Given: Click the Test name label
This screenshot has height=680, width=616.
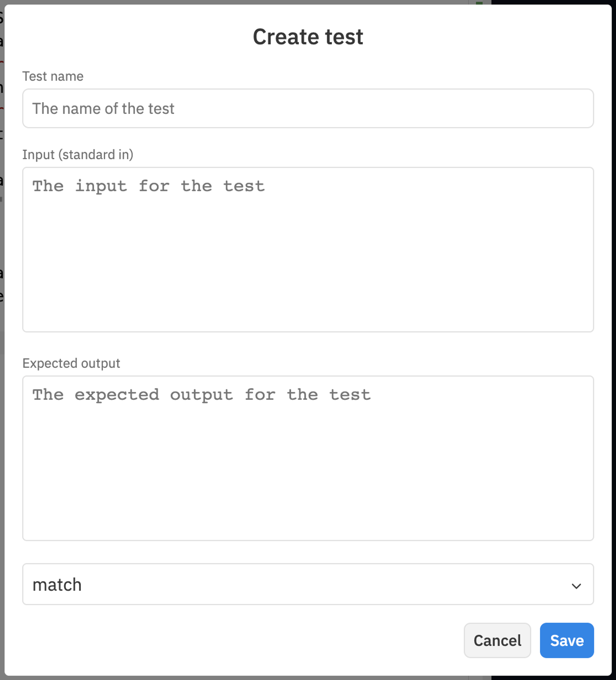Looking at the screenshot, I should click(x=53, y=76).
